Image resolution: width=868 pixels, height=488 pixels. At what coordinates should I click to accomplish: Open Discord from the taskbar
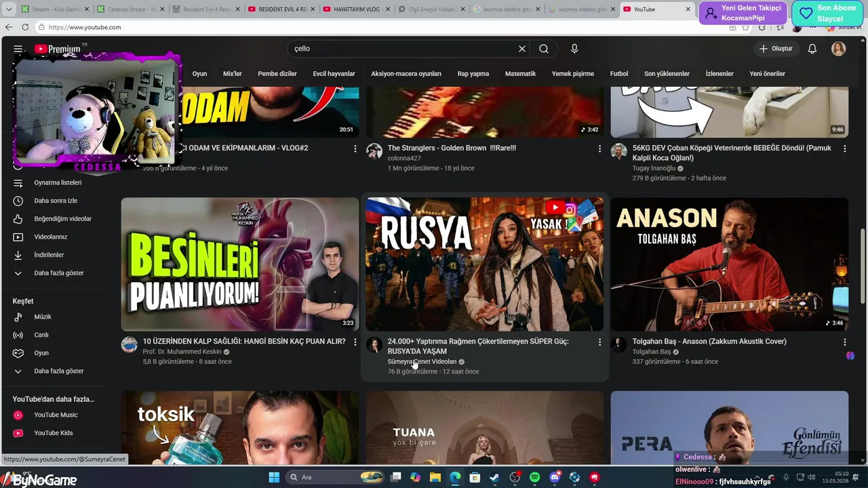(555, 477)
